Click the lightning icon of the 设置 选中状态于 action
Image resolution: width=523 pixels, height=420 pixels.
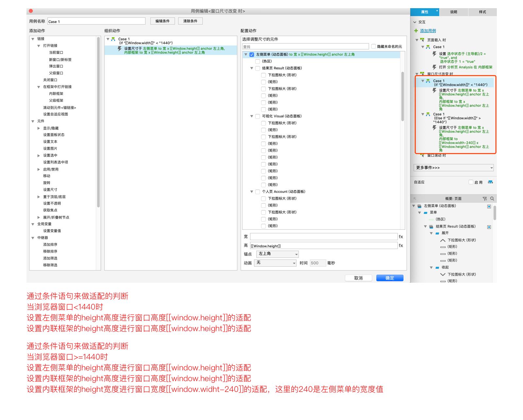[434, 54]
